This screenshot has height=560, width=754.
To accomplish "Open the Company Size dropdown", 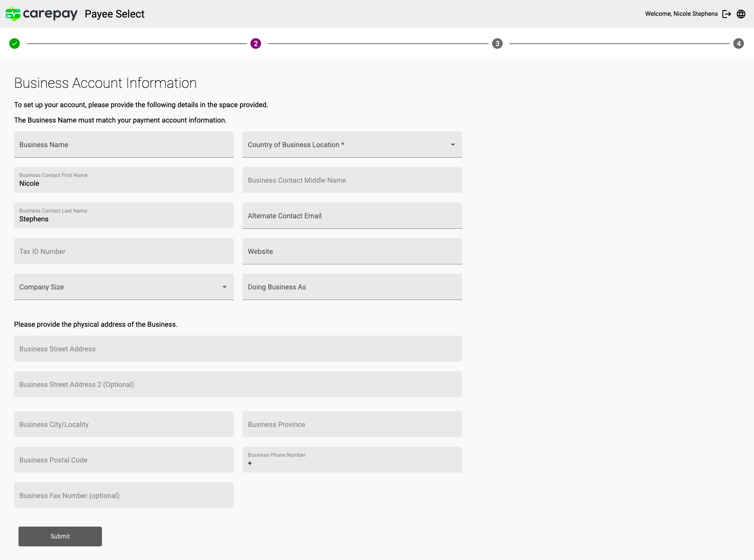I will pyautogui.click(x=123, y=287).
